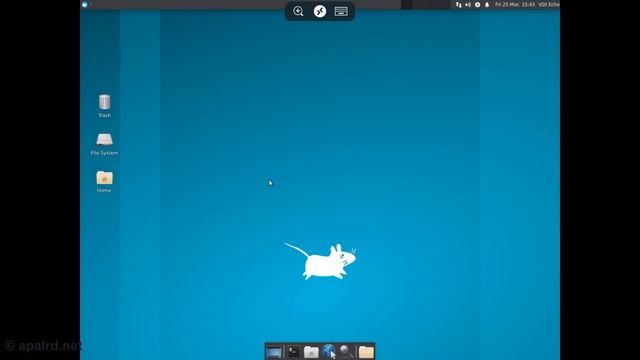Open the Trash desktop icon
Viewport: 640px width, 360px height.
pos(104,106)
